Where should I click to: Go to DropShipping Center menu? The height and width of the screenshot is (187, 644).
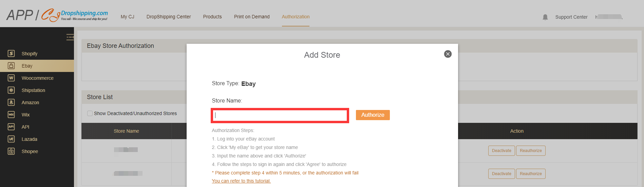tap(169, 17)
